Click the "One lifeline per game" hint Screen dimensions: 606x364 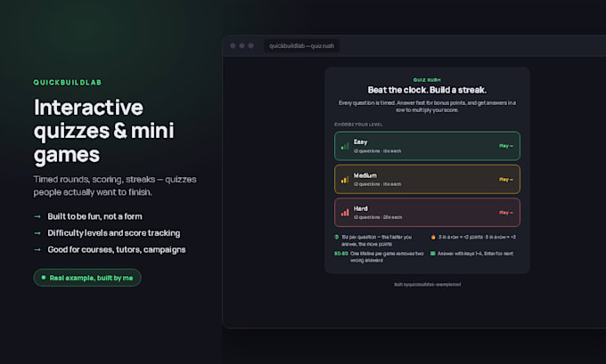pyautogui.click(x=387, y=257)
